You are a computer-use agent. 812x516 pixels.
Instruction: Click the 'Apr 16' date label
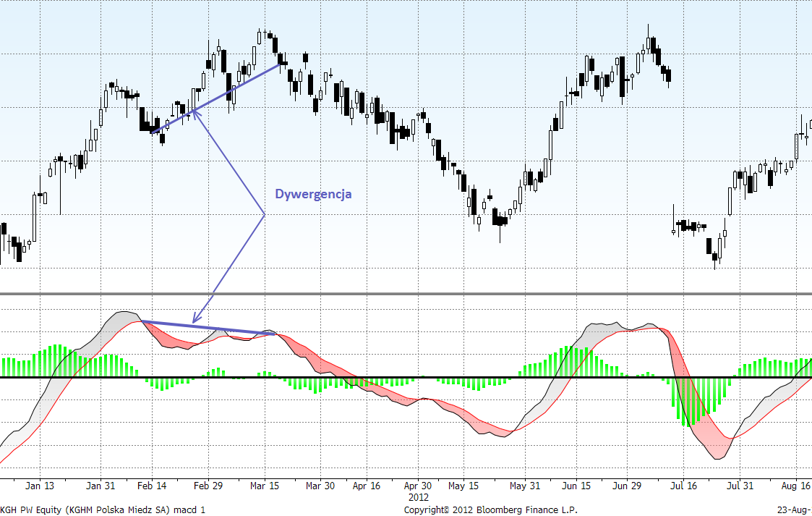click(366, 486)
